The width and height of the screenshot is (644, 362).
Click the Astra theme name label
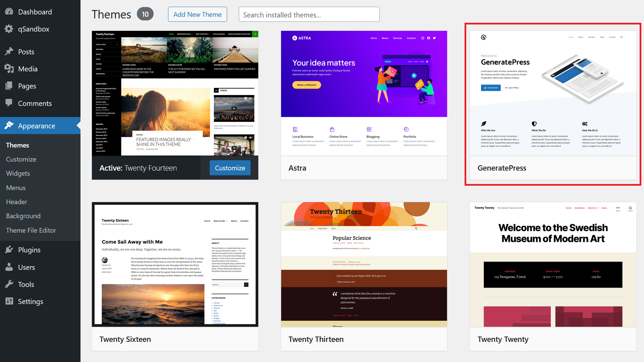coord(297,168)
